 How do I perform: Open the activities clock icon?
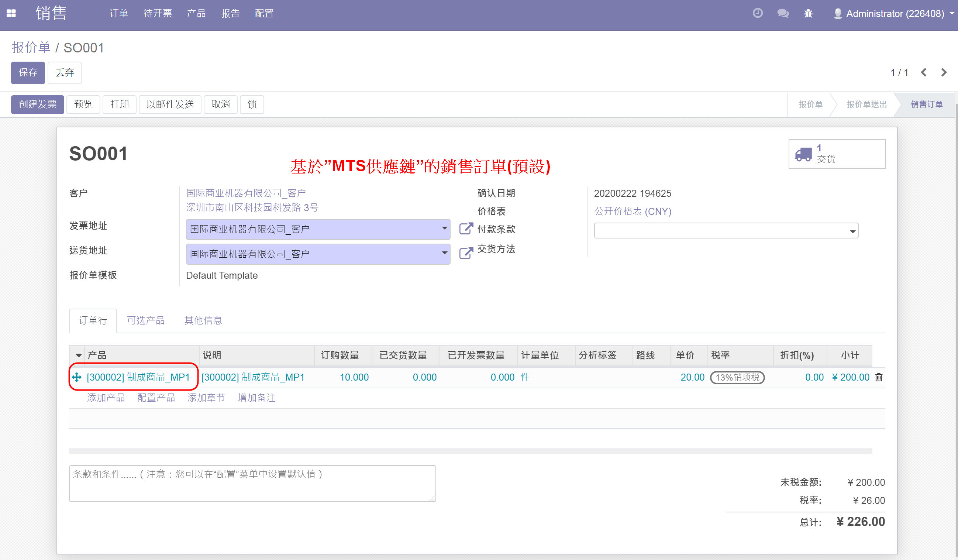pos(758,13)
